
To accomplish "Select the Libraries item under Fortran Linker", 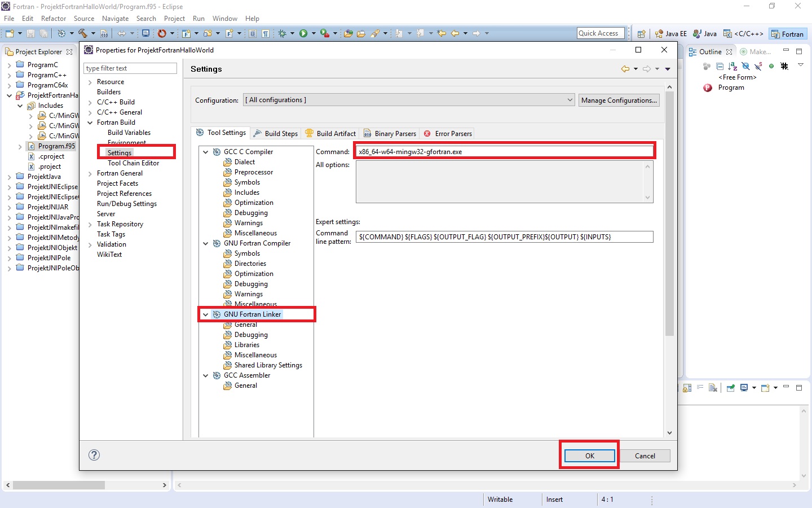I will tap(247, 345).
